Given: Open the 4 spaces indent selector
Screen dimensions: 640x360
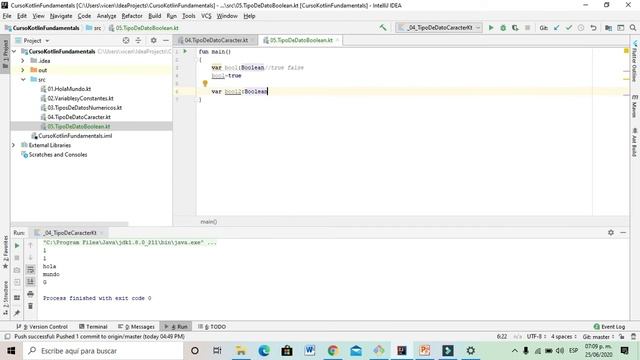Looking at the screenshot, I should (x=564, y=337).
